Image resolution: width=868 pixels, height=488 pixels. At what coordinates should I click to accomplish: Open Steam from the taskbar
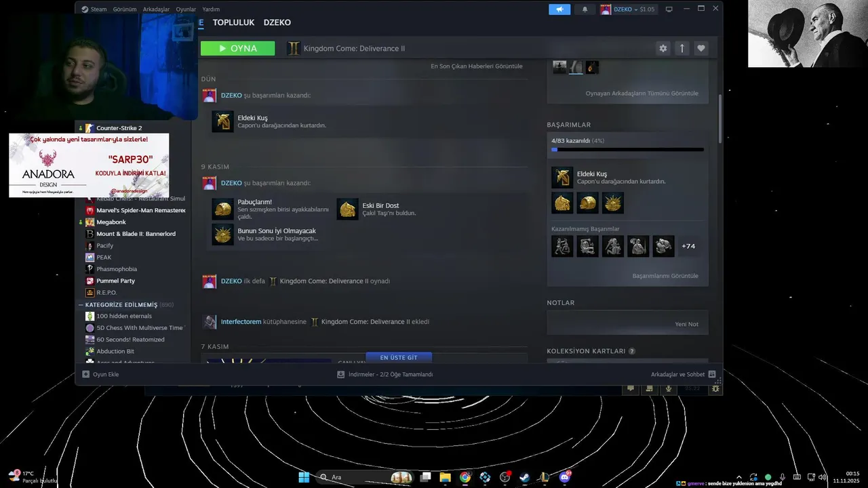525,477
